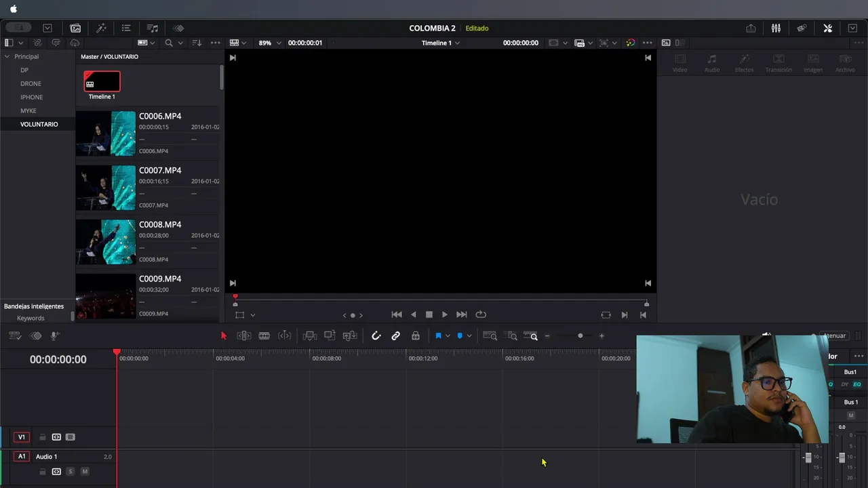
Task: Select the DRONE bin
Action: pyautogui.click(x=31, y=83)
